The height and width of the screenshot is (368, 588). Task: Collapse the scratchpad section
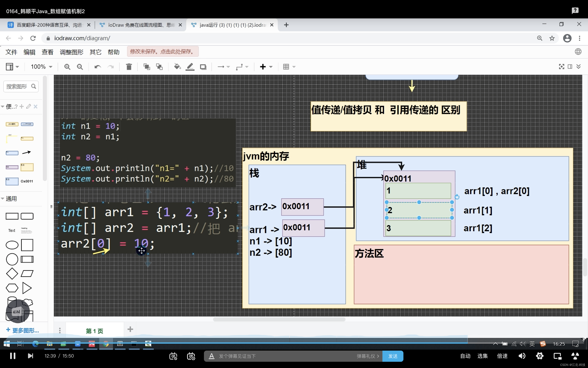3,106
